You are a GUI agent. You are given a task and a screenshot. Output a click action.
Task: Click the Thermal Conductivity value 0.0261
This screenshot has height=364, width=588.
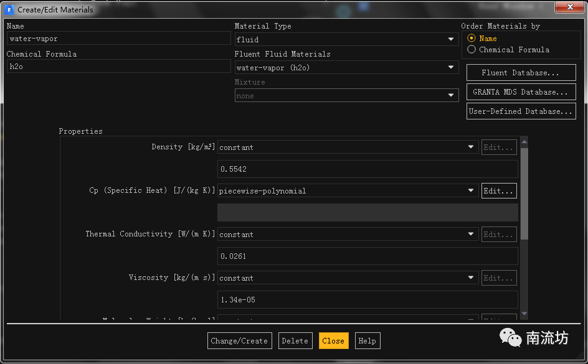tap(367, 256)
